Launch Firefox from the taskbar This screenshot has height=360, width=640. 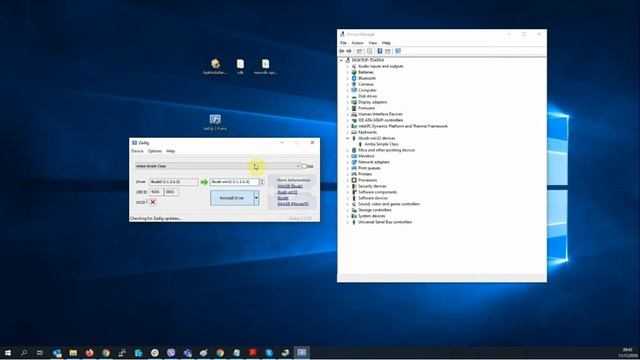pos(89,353)
